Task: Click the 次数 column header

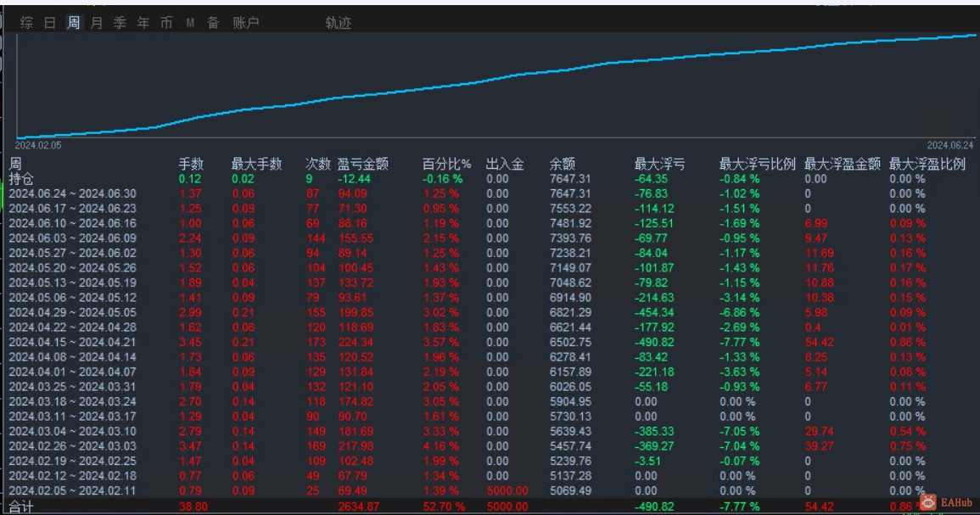Action: coord(317,164)
